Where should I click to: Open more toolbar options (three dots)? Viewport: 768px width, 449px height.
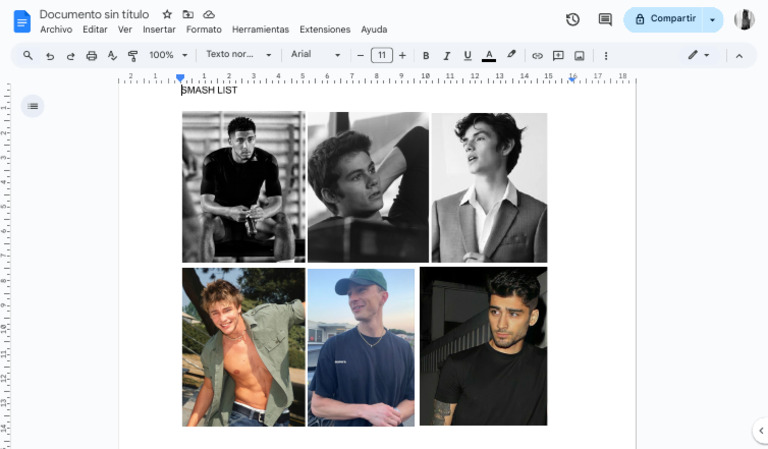(606, 56)
